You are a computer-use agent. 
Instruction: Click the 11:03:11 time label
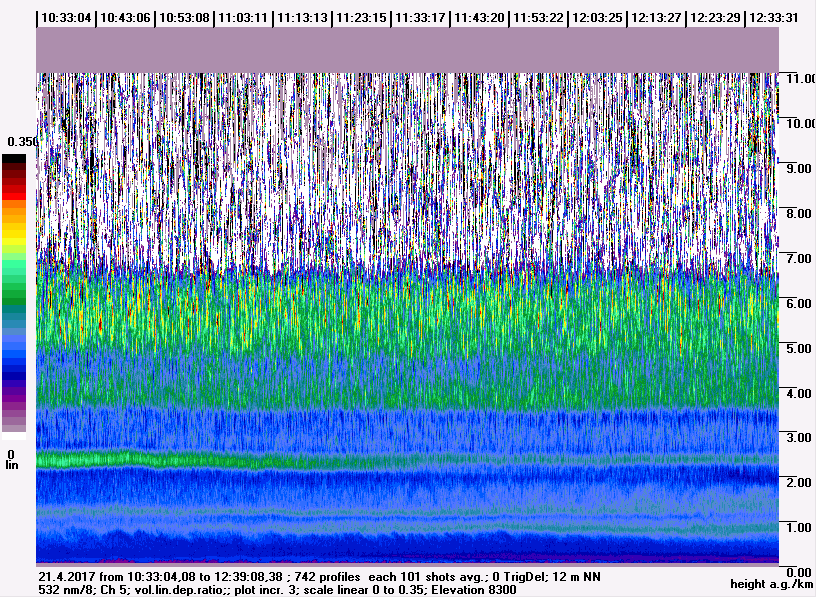click(x=243, y=18)
